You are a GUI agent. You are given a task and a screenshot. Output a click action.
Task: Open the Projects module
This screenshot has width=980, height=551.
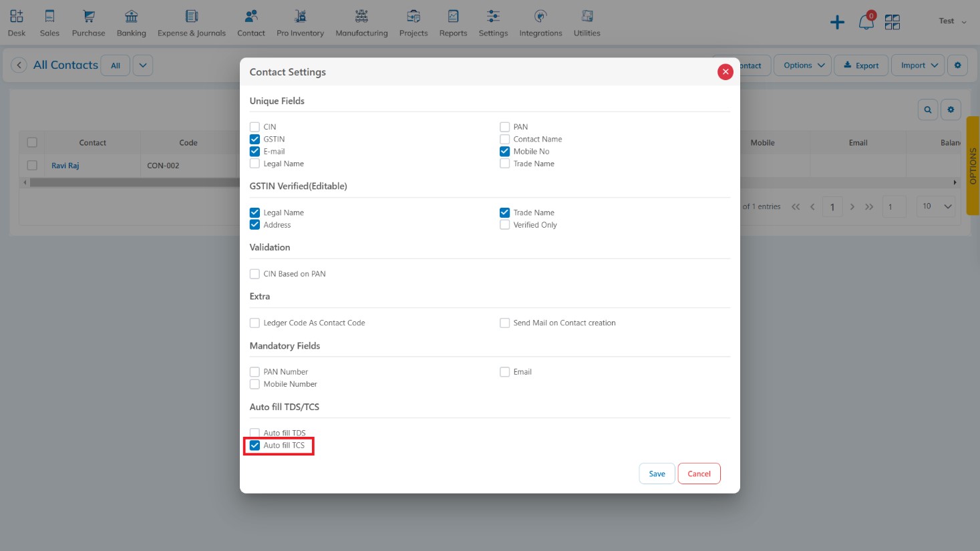coord(414,23)
